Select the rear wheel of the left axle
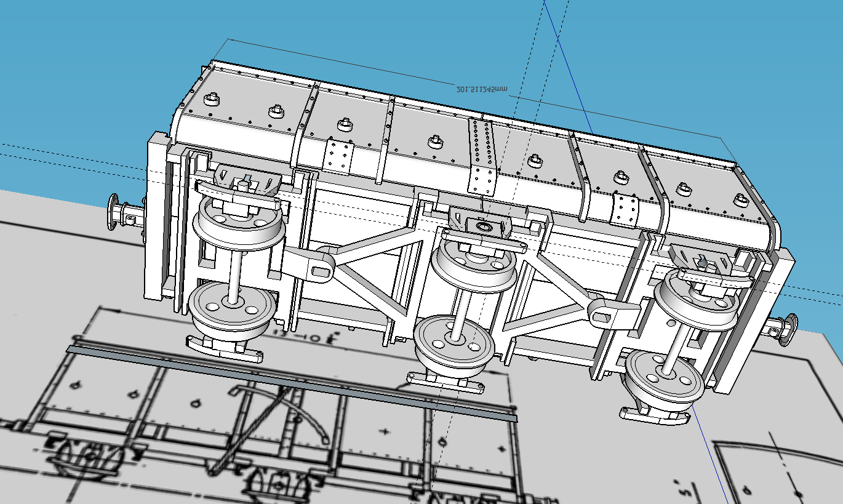The height and width of the screenshot is (504, 843). 239,227
